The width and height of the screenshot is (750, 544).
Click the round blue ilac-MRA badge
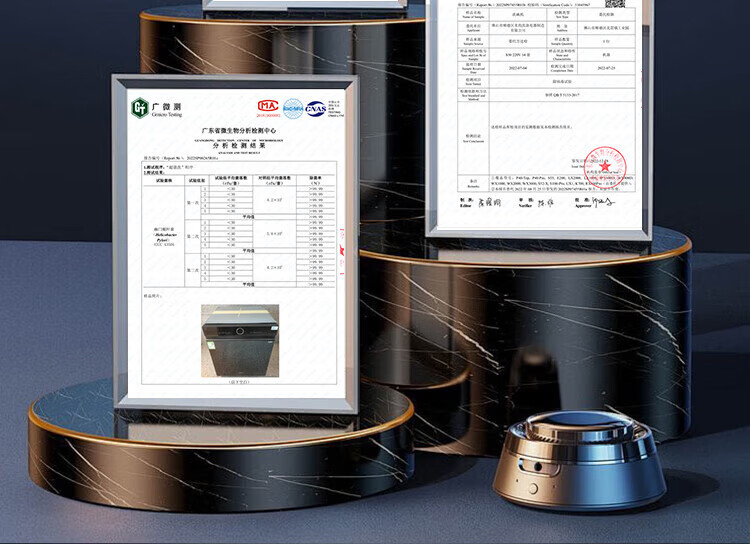click(x=292, y=107)
